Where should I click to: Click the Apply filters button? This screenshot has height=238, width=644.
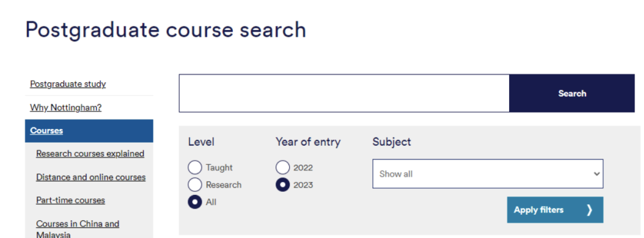(555, 210)
